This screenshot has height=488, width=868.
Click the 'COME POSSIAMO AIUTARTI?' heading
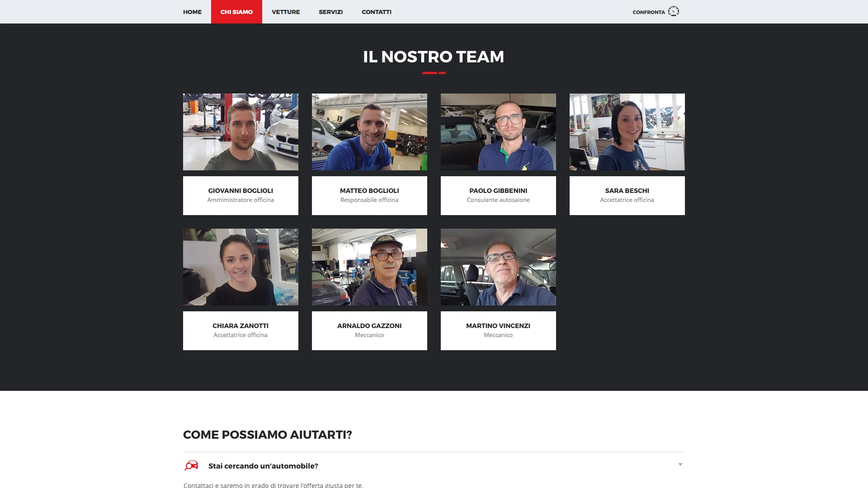point(267,435)
